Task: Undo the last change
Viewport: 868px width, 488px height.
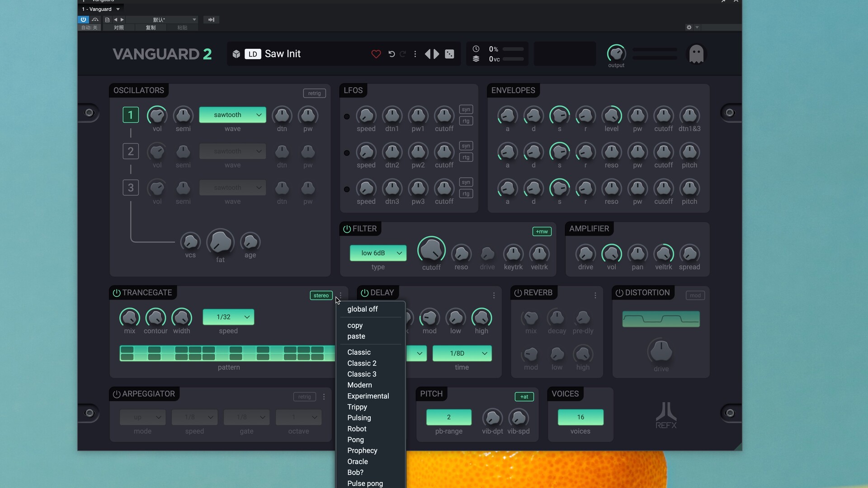Action: pyautogui.click(x=392, y=54)
